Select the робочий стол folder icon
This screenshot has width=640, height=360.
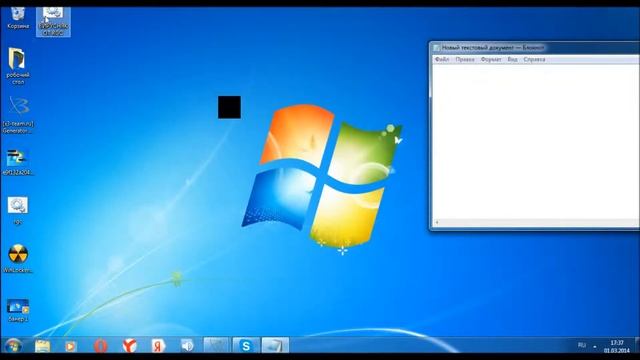point(18,66)
